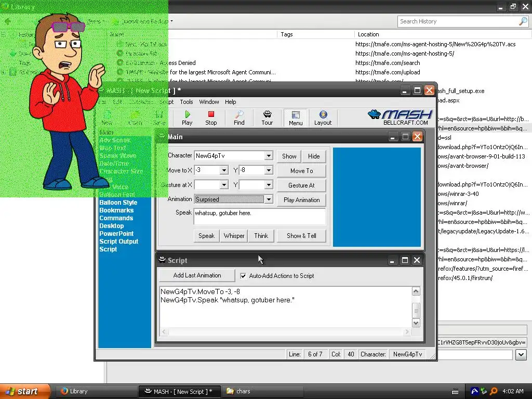Open the Move to Y dropdown
The width and height of the screenshot is (532, 399).
pos(269,170)
